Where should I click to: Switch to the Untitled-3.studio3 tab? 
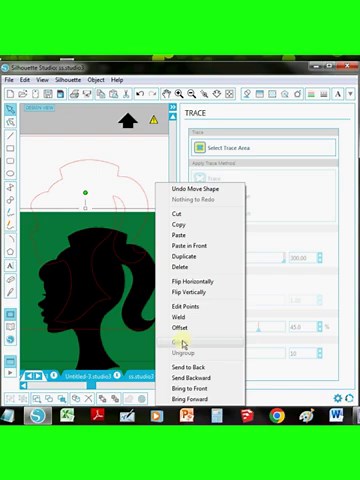click(x=88, y=376)
